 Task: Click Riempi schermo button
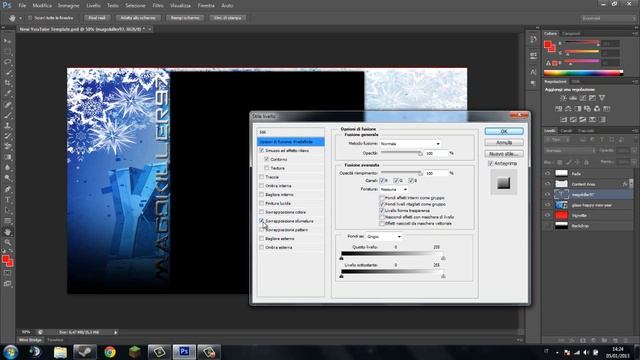coord(185,18)
